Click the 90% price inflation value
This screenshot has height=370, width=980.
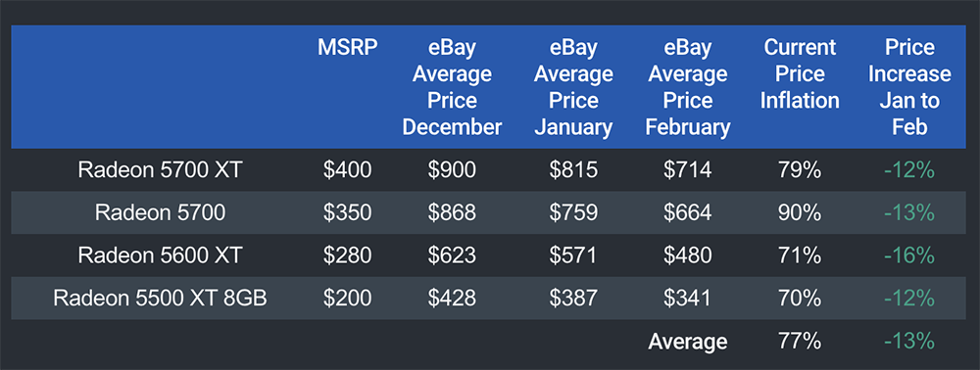point(800,212)
